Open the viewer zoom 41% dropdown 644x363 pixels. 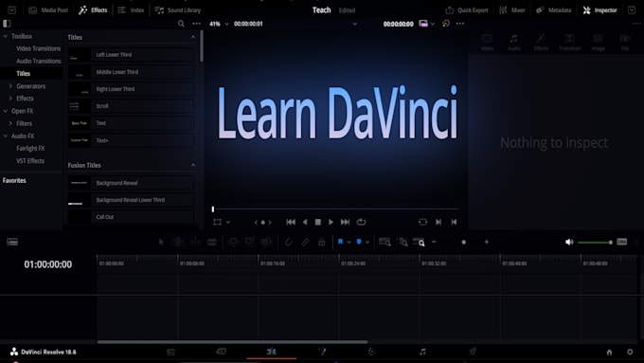click(219, 24)
